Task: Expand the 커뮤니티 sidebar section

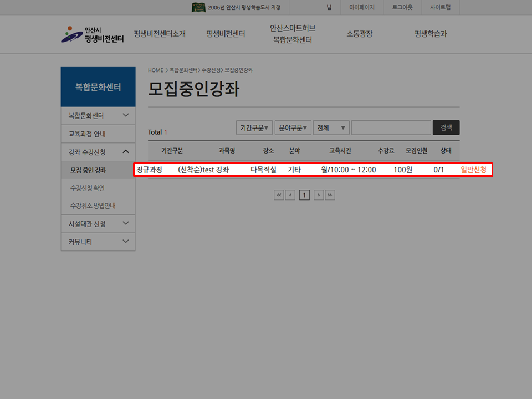Action: [x=98, y=242]
